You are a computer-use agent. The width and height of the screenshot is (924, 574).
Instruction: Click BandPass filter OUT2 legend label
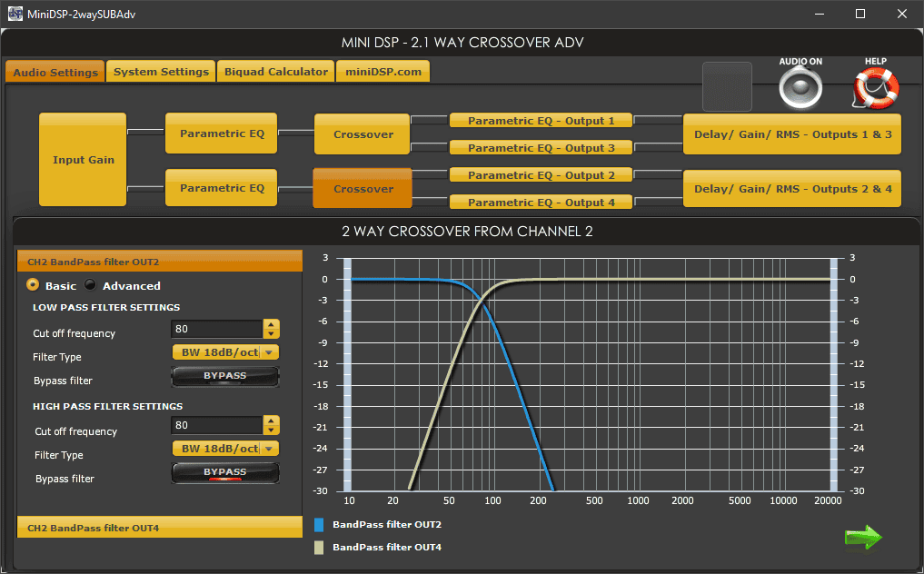386,524
